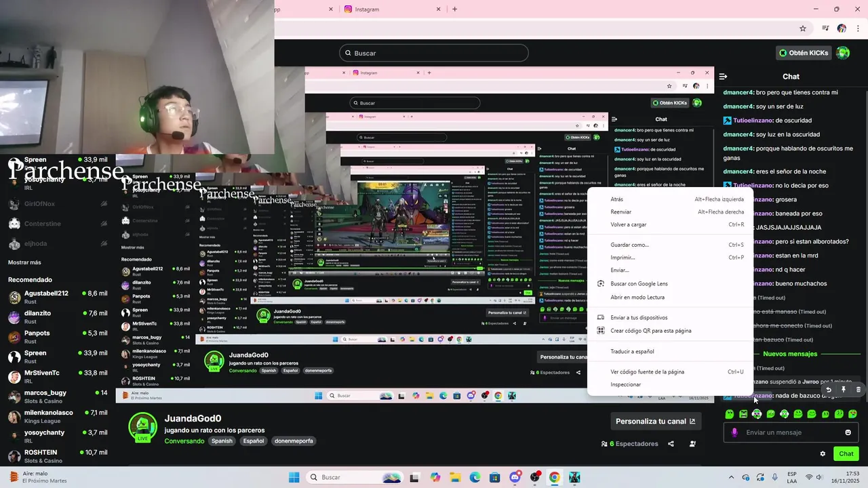Image resolution: width=868 pixels, height=488 pixels.
Task: Click the Task View taskbar icon
Action: [415, 477]
